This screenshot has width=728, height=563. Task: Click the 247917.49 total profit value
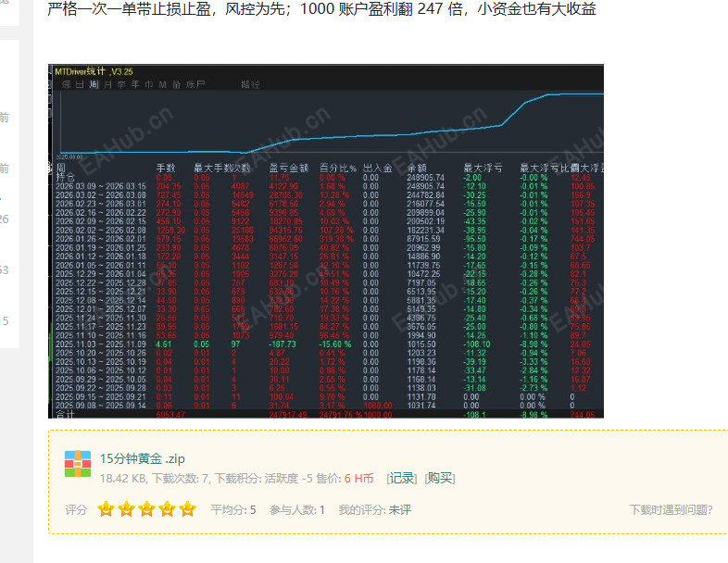(x=288, y=415)
